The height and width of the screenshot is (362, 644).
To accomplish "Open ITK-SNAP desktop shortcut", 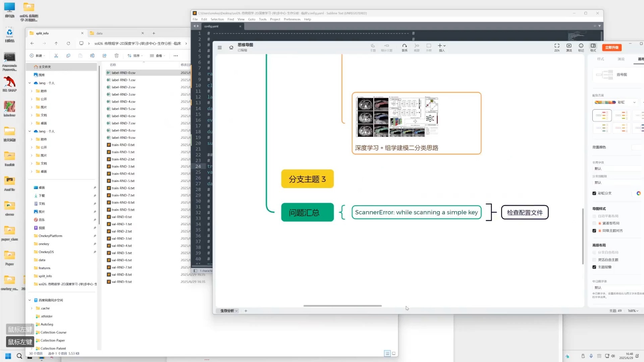I will [9, 84].
